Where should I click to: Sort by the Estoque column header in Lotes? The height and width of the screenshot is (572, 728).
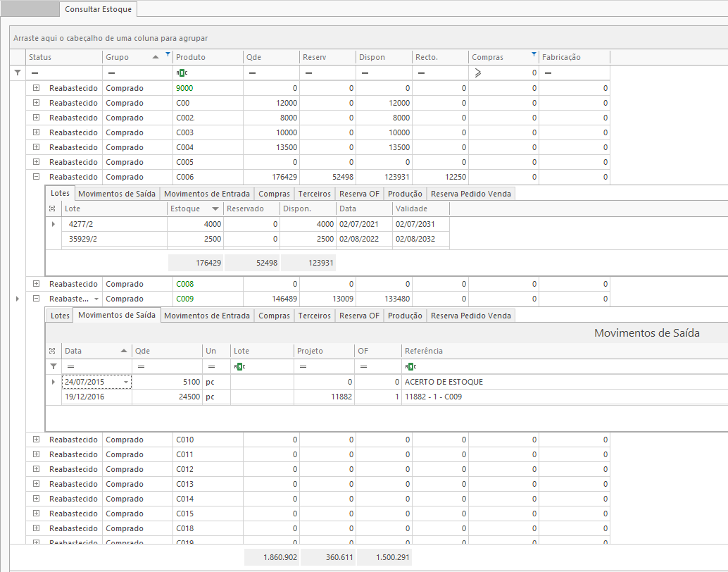click(x=186, y=209)
